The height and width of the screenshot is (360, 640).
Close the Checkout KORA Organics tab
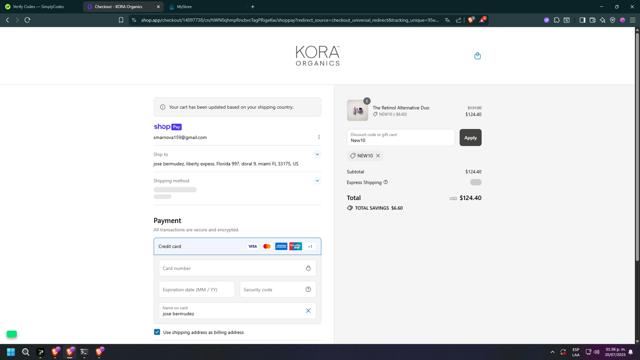point(158,7)
